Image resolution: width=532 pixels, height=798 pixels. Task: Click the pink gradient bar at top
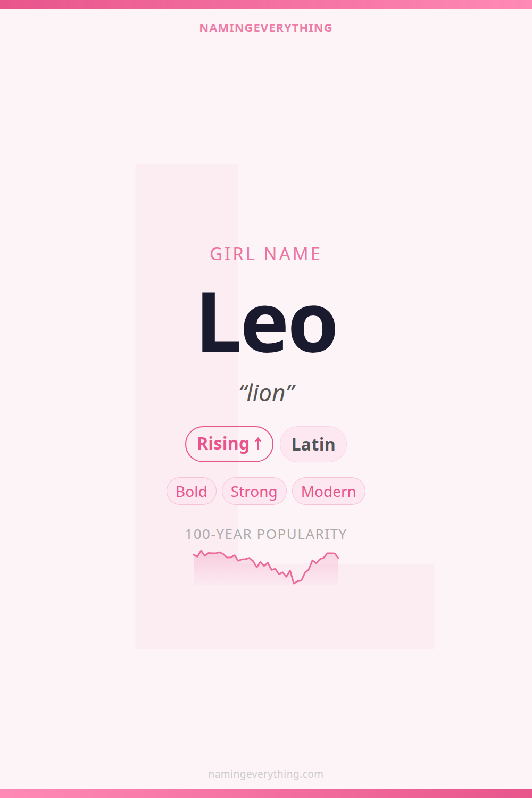266,4
